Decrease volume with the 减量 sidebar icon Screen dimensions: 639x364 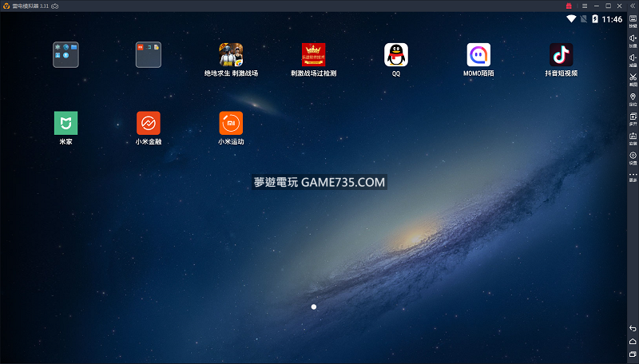point(633,60)
